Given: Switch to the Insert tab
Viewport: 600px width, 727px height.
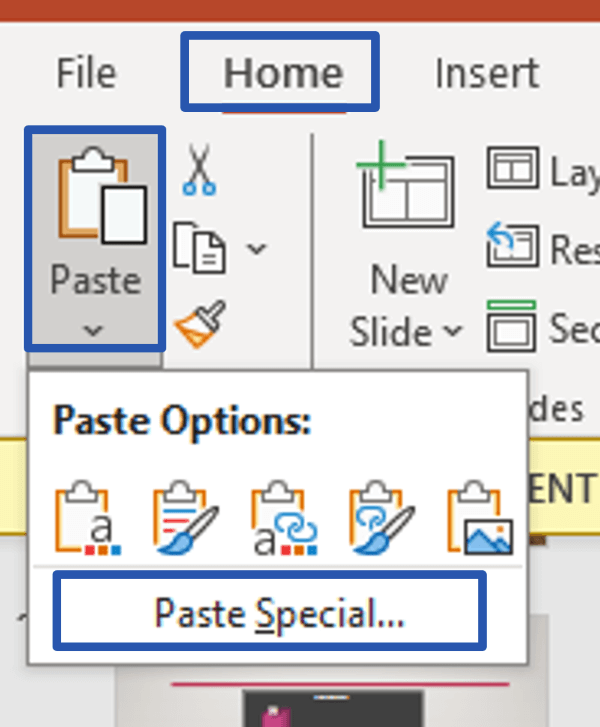Looking at the screenshot, I should point(487,72).
